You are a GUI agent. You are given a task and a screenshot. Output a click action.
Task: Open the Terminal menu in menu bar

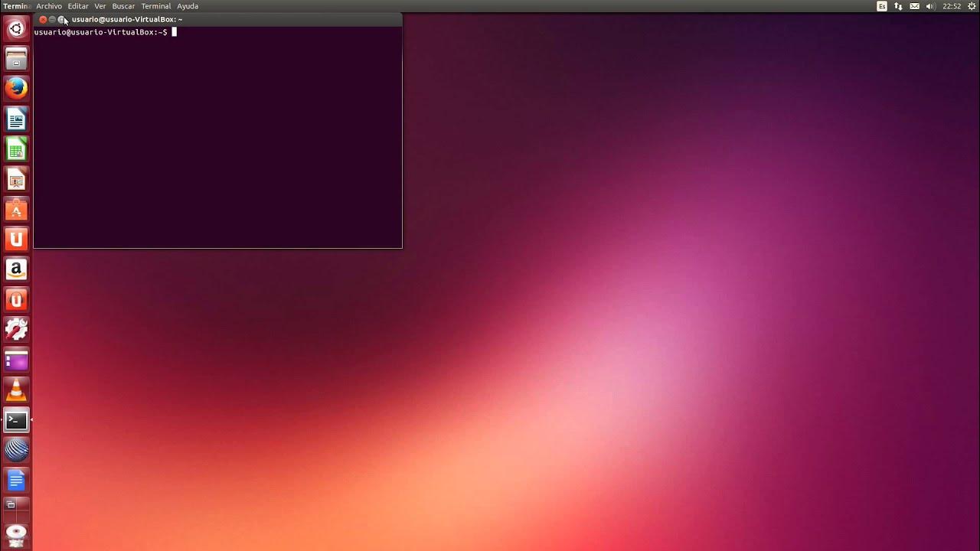[156, 6]
